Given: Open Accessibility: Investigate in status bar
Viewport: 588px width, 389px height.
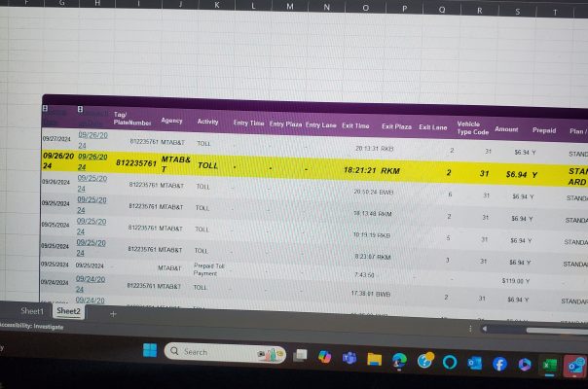Looking at the screenshot, I should coord(31,326).
